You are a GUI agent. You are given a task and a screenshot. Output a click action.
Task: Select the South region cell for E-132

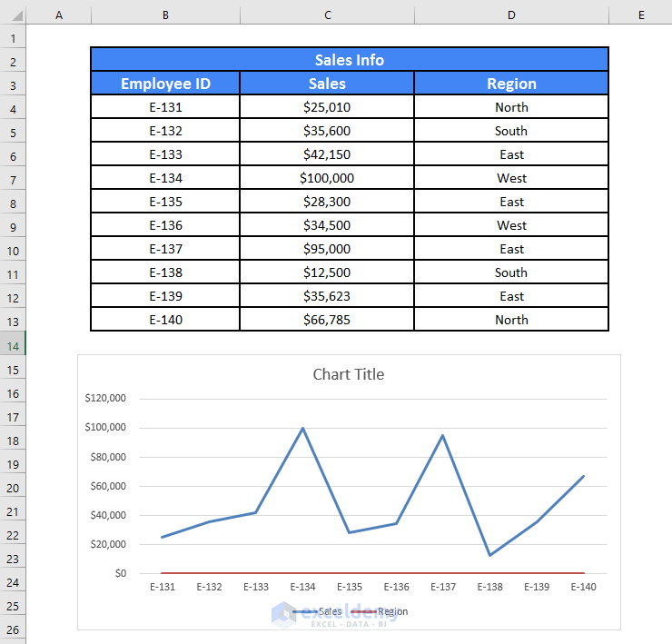pyautogui.click(x=511, y=130)
